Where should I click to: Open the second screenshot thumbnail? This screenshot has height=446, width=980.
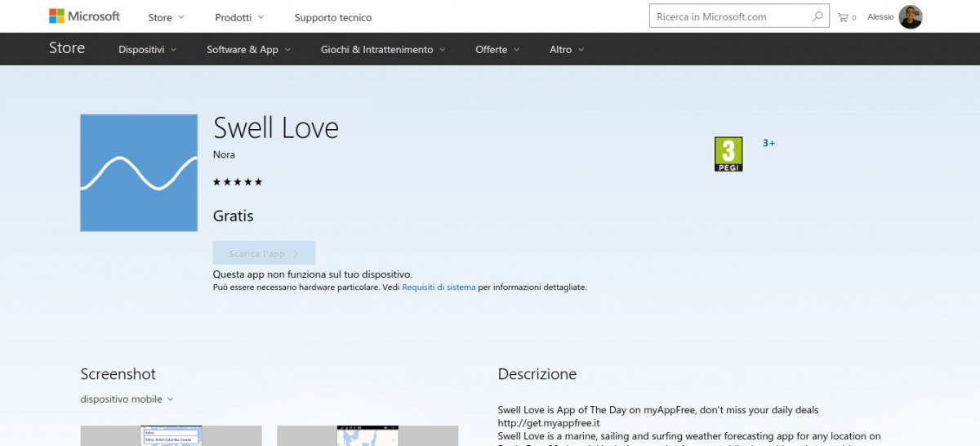[x=367, y=435]
